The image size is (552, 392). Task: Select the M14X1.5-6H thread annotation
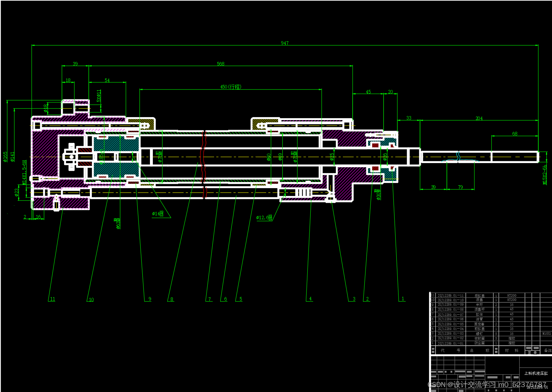pyautogui.click(x=24, y=172)
